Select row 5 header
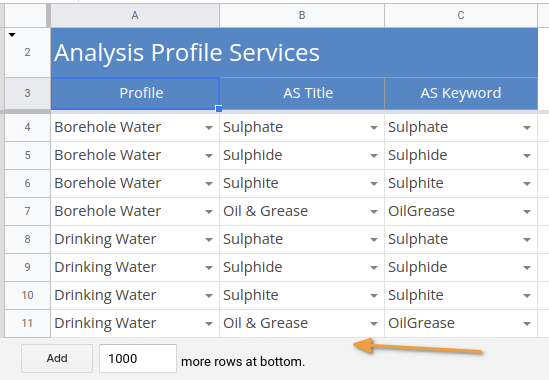This screenshot has width=549, height=380. (27, 155)
